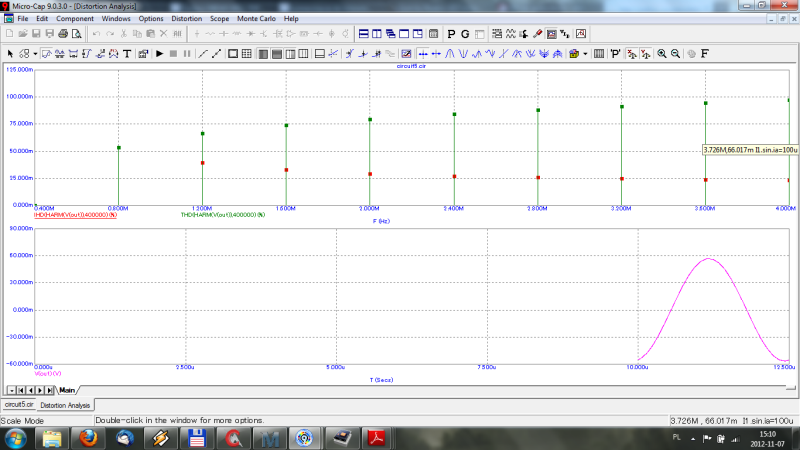The image size is (800, 450).
Task: Click the bold P toolbar button
Action: pyautogui.click(x=451, y=34)
